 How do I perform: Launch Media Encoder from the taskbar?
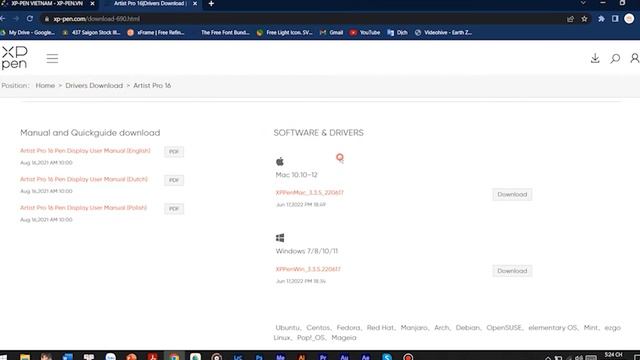point(280,357)
